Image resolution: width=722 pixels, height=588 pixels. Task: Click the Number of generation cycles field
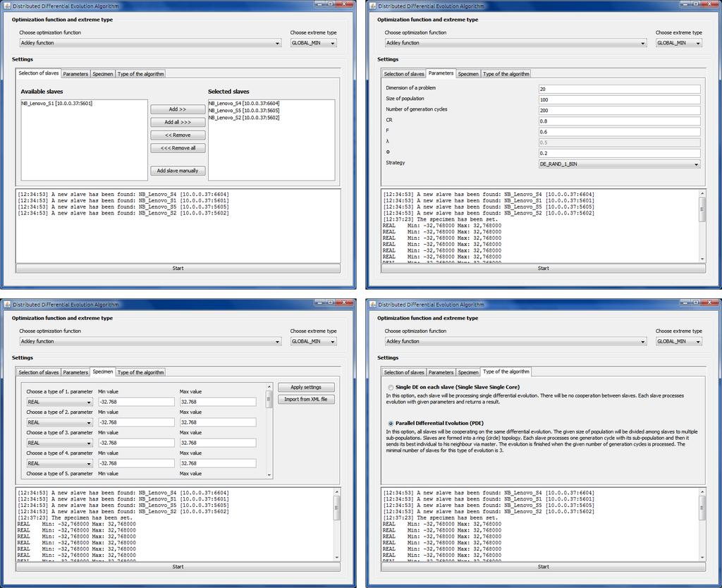point(619,111)
